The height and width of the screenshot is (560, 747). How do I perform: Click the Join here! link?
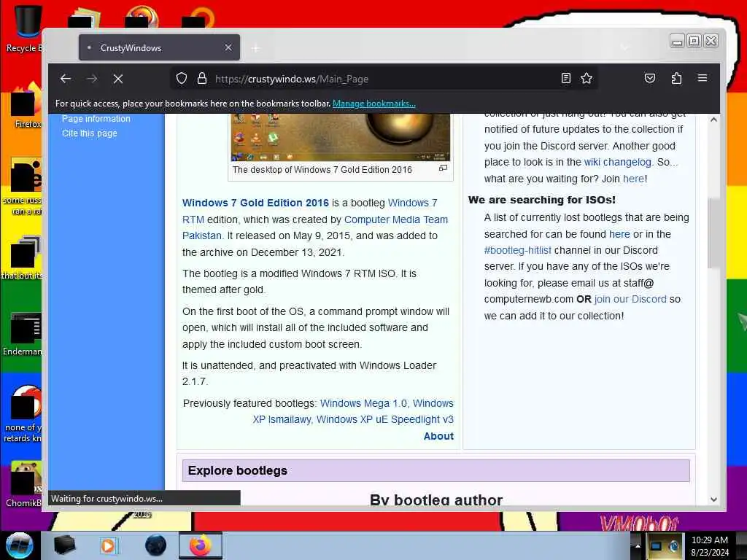click(634, 179)
